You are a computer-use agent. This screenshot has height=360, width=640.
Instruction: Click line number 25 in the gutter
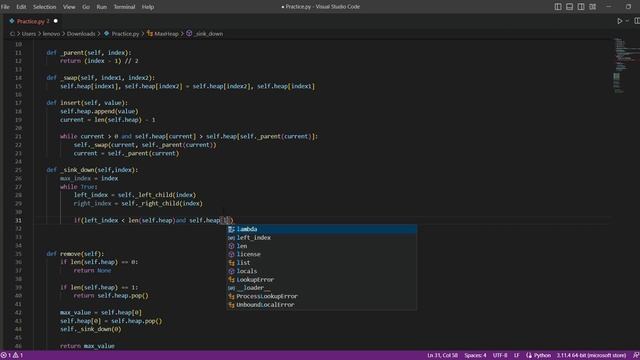coord(18,170)
